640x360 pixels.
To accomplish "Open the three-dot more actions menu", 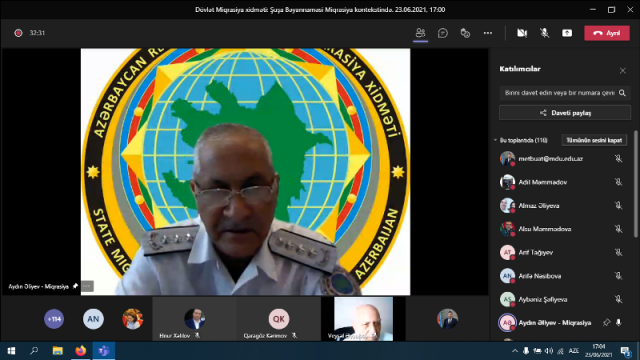I will 488,33.
